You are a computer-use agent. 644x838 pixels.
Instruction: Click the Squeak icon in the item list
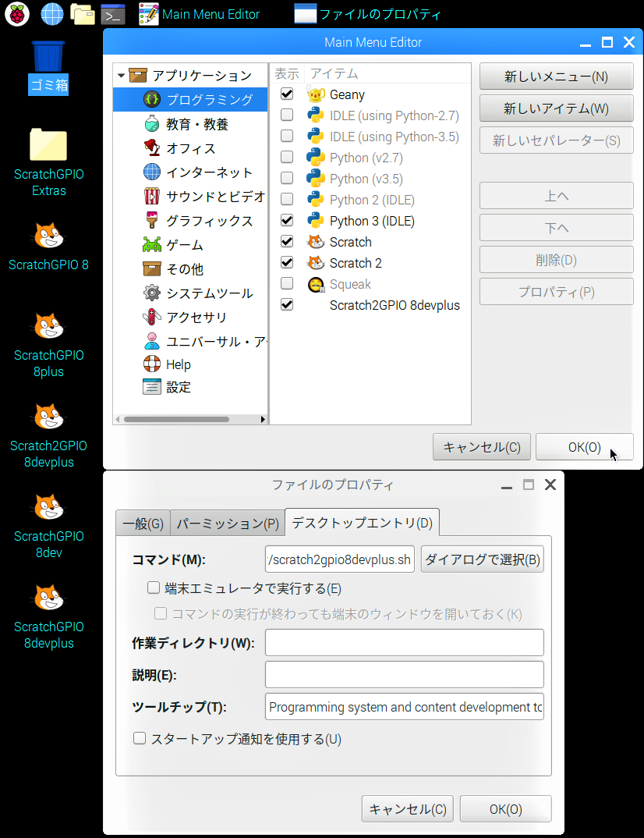(x=316, y=284)
